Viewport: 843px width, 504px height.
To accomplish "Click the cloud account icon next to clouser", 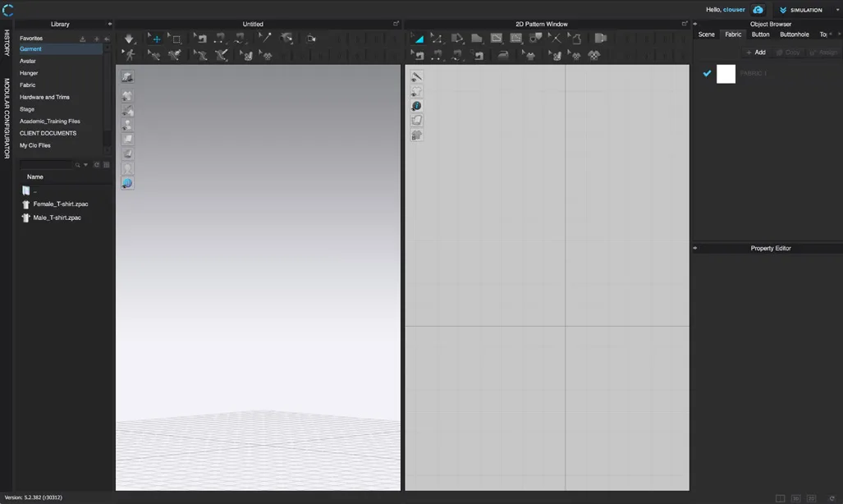I will (x=758, y=10).
